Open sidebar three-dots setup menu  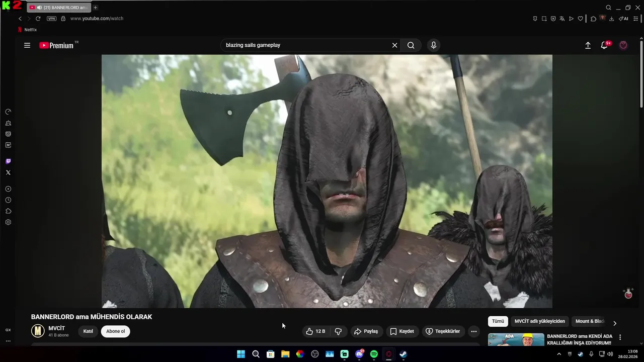pyautogui.click(x=8, y=341)
